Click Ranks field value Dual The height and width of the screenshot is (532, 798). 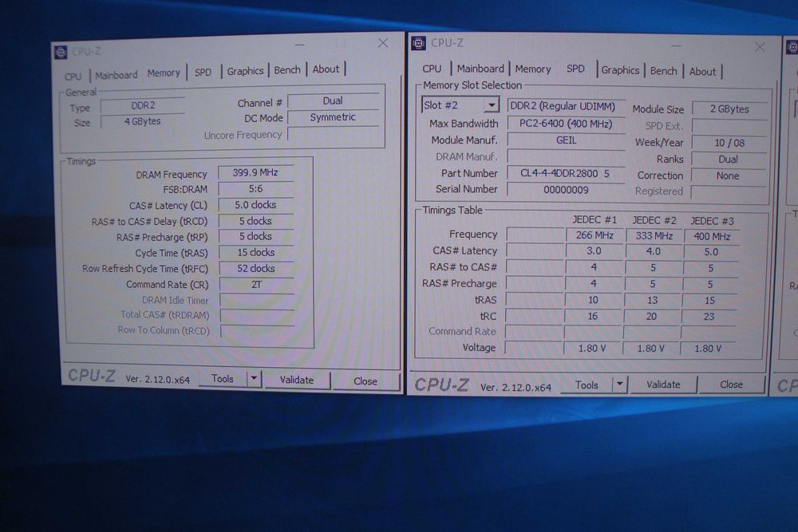point(729,160)
